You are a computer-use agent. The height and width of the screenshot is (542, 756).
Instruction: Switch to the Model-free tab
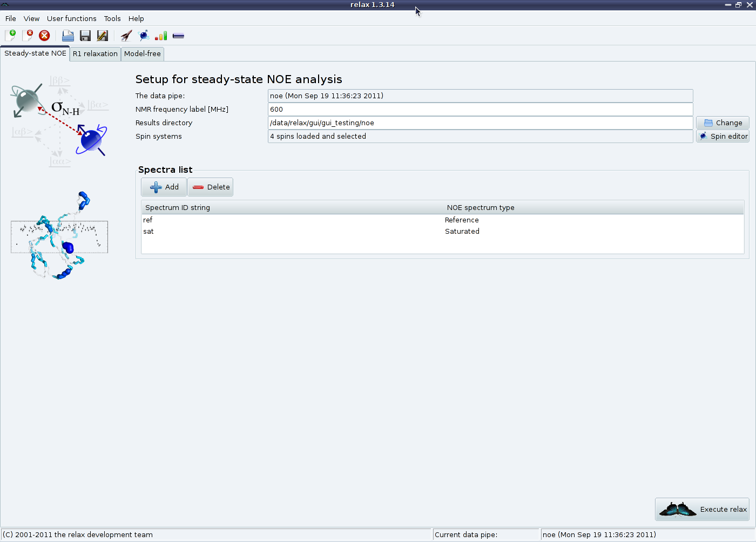point(142,53)
